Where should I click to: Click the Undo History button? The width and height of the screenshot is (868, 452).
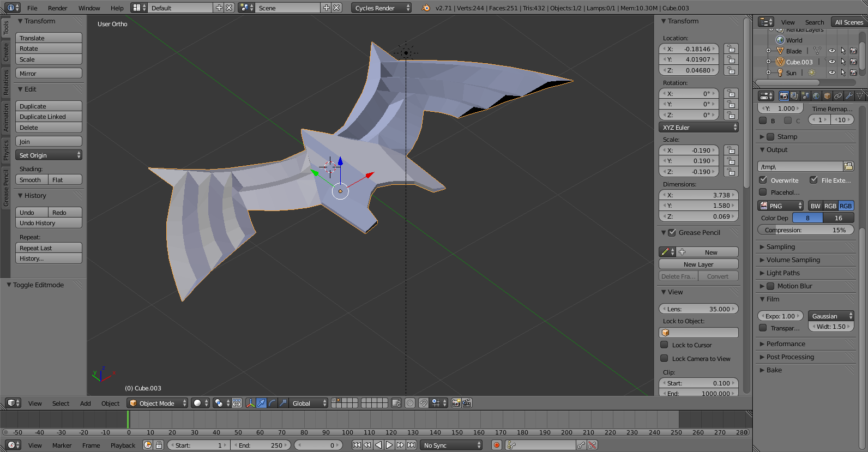point(49,223)
